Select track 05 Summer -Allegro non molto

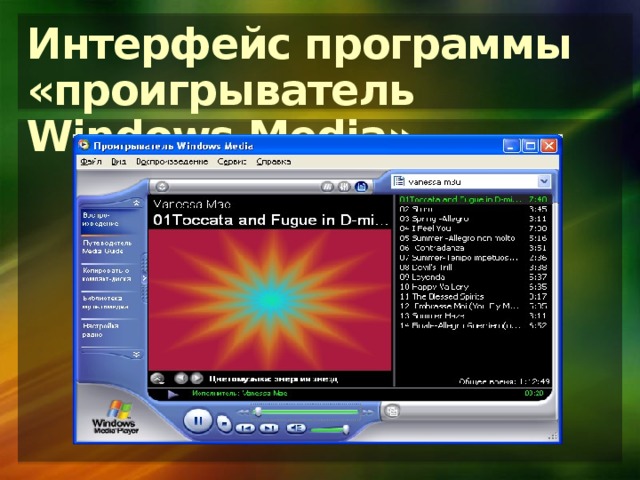(473, 238)
